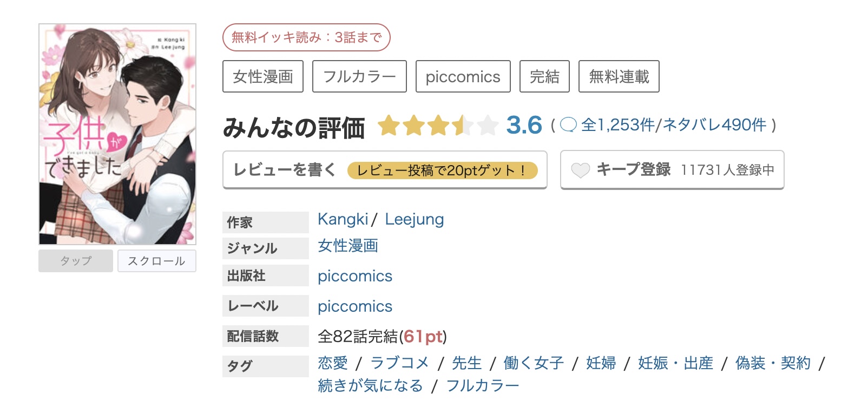This screenshot has width=868, height=420.
Task: Click the レビュー投稿で20ptゲット badge
Action: pyautogui.click(x=444, y=170)
